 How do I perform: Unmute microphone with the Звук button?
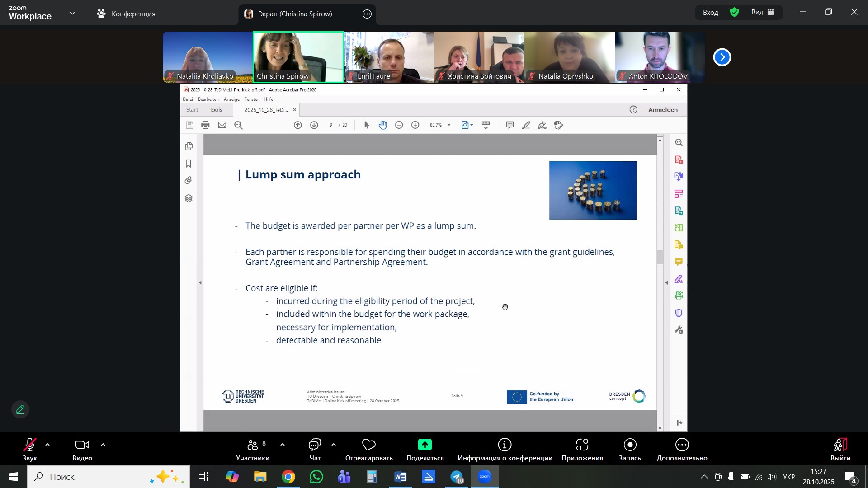tap(30, 449)
